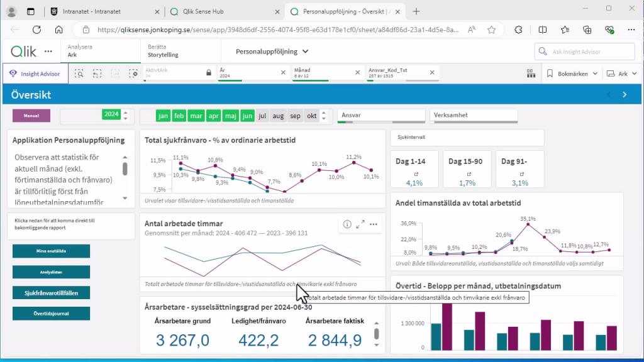Screen dimensions: 644x362
Task: Open the Dag 15-90 link icon
Action: [469, 174]
